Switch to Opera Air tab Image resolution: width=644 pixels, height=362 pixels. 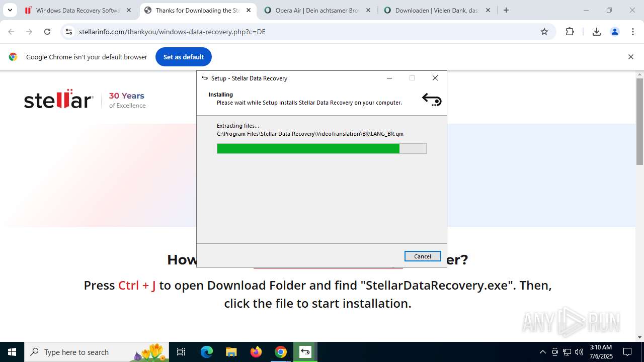pyautogui.click(x=317, y=10)
